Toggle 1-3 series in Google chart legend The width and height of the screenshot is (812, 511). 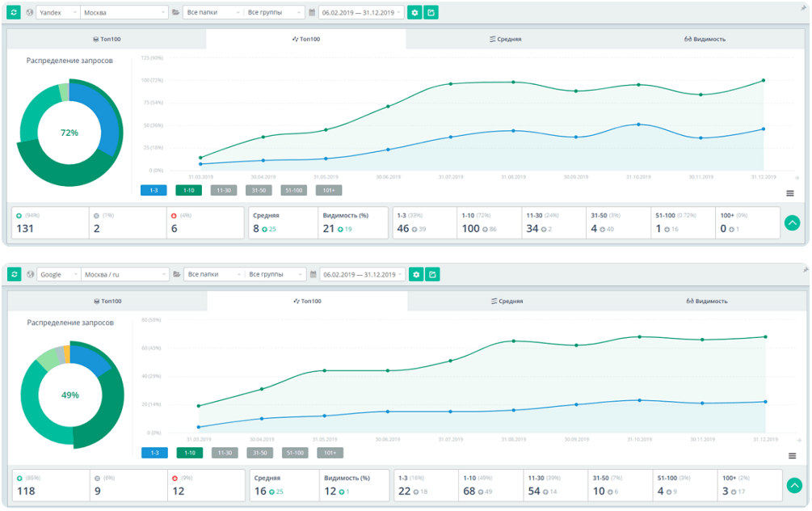point(155,453)
